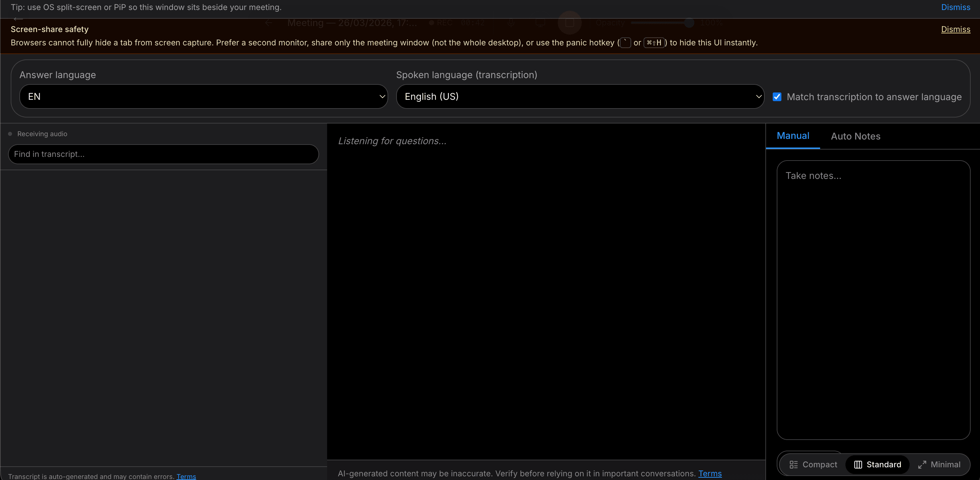Dismiss the split-screen tip banner
Image resolution: width=980 pixels, height=480 pixels.
tap(955, 7)
